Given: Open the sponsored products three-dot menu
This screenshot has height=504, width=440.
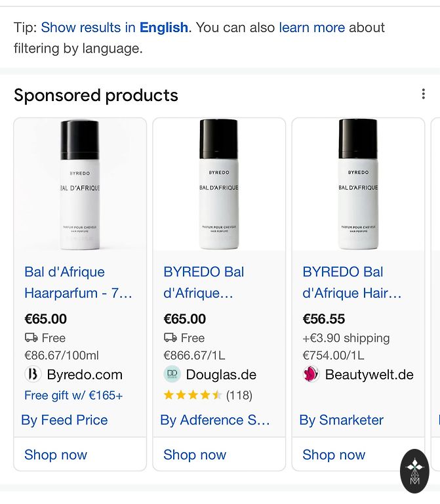Looking at the screenshot, I should click(x=423, y=94).
